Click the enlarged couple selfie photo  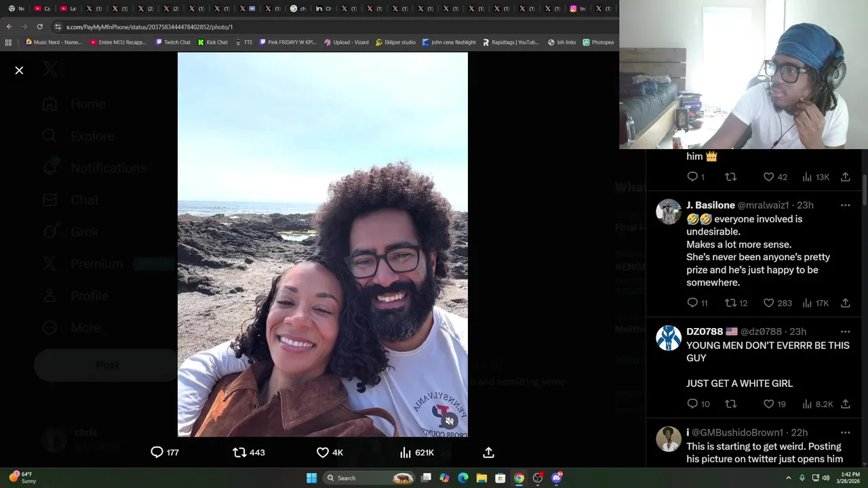coord(323,245)
